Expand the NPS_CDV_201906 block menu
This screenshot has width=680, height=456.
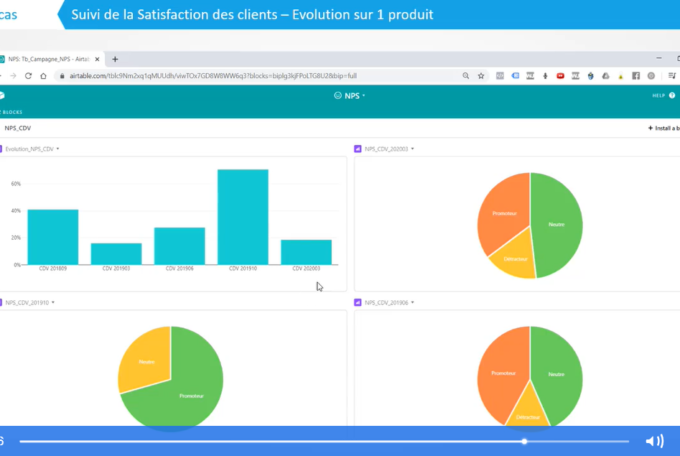(412, 302)
